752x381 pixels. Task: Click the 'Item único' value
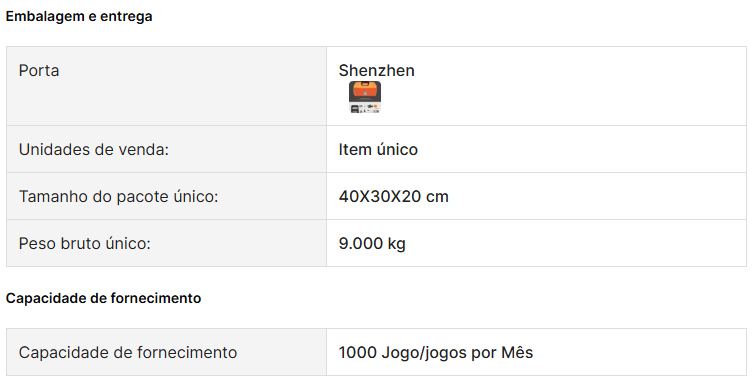378,150
